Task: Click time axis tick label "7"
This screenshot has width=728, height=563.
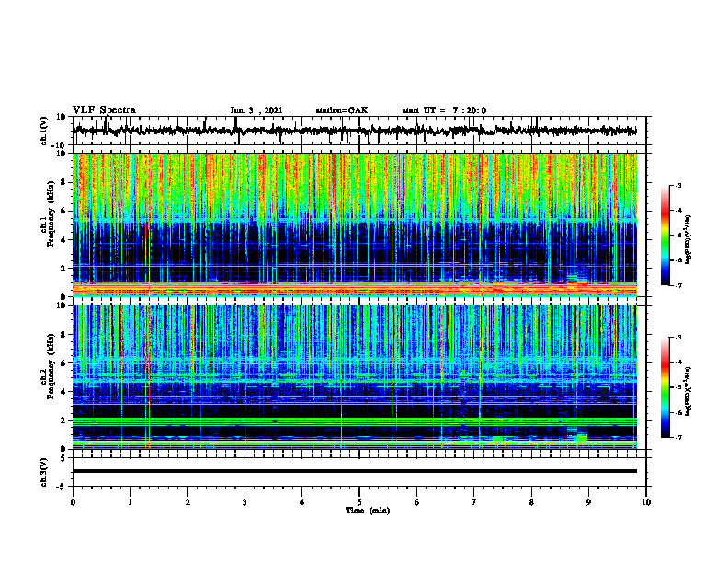Action: click(474, 502)
